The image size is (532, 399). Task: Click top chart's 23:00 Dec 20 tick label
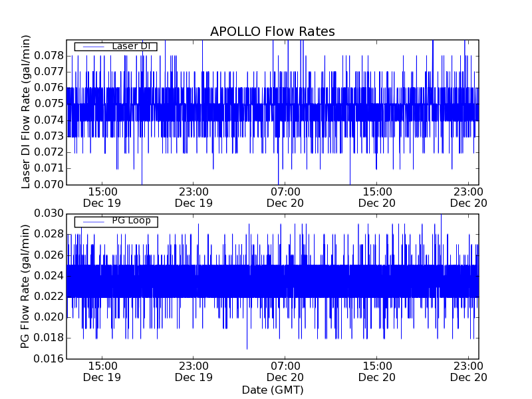click(x=469, y=198)
